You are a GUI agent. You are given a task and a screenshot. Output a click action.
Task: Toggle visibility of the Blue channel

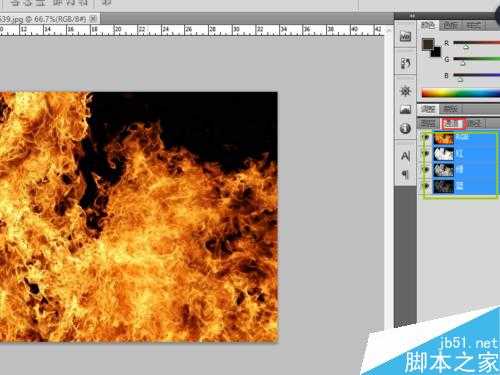pos(425,186)
